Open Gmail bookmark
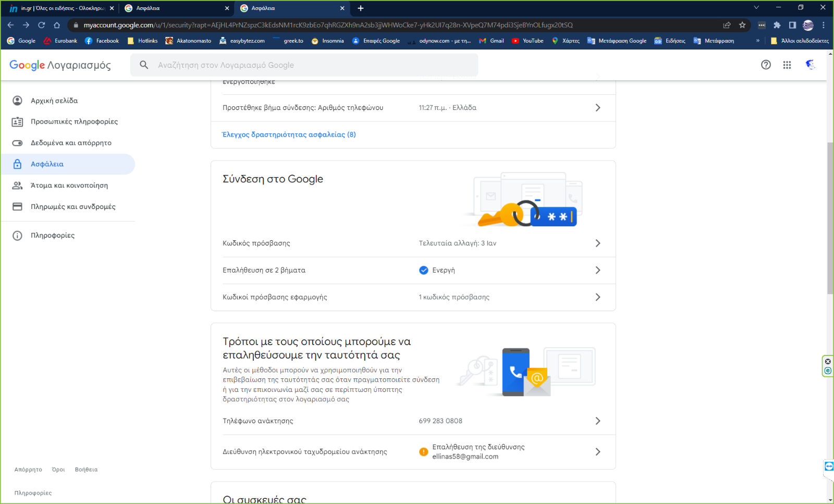This screenshot has width=834, height=504. pos(492,41)
